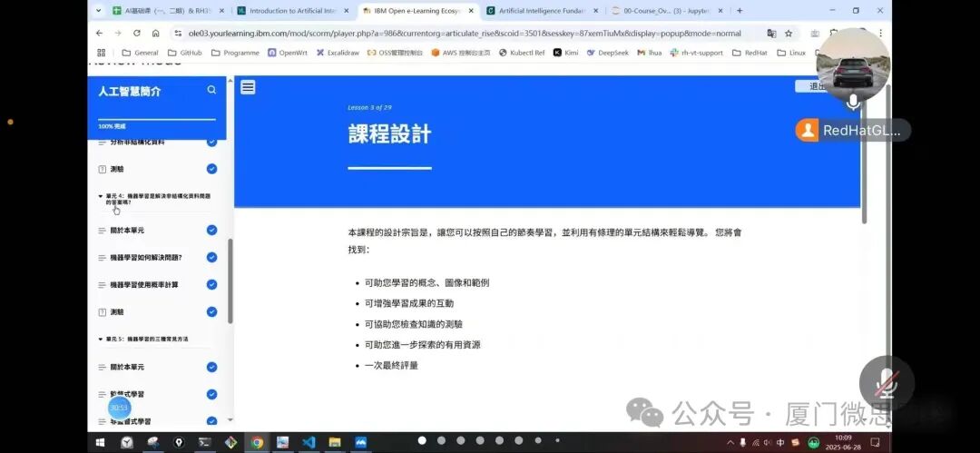
Task: Open File Explorer from the taskbar
Action: click(x=335, y=442)
